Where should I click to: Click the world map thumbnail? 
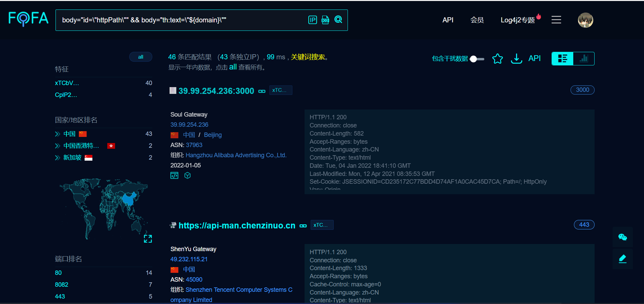point(104,208)
